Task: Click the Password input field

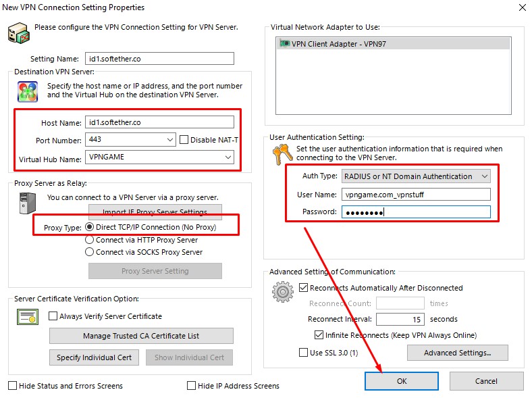Action: pyautogui.click(x=416, y=212)
